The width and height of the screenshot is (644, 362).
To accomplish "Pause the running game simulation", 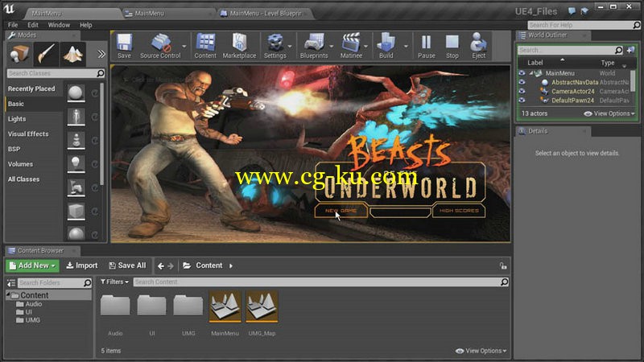I will tap(427, 46).
